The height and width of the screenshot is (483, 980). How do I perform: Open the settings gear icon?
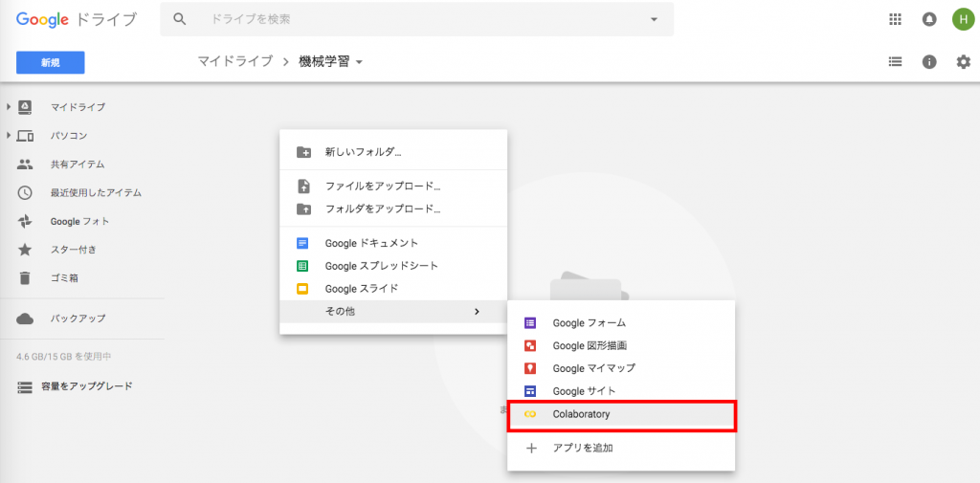pos(963,62)
